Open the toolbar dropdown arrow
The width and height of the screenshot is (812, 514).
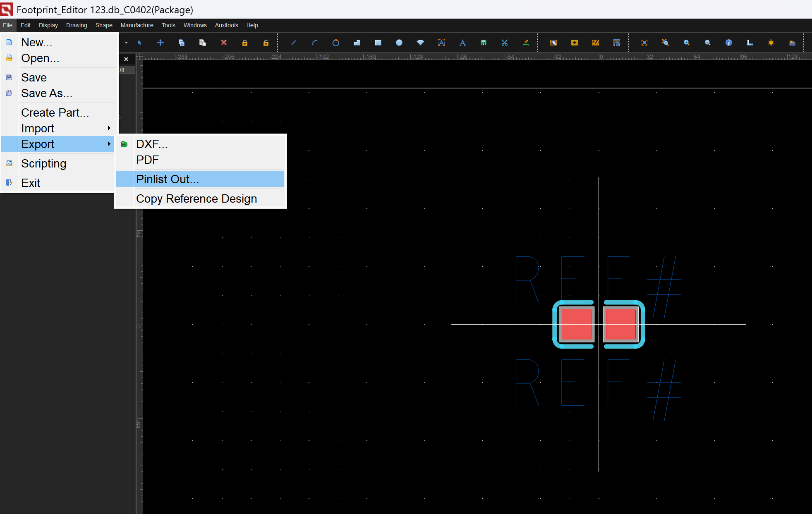tap(126, 43)
